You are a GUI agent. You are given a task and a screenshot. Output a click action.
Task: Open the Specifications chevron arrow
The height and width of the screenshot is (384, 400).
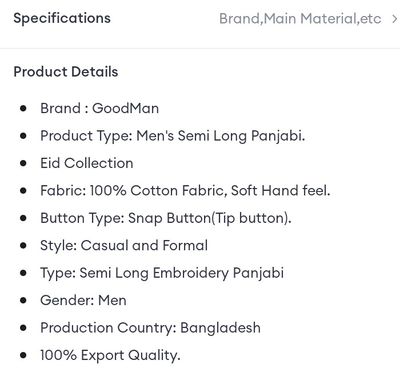[394, 19]
